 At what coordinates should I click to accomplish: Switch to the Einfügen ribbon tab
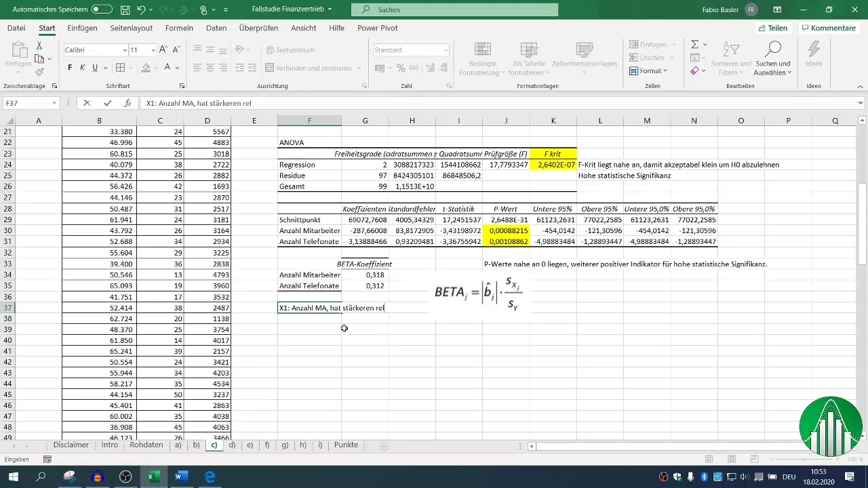[82, 28]
